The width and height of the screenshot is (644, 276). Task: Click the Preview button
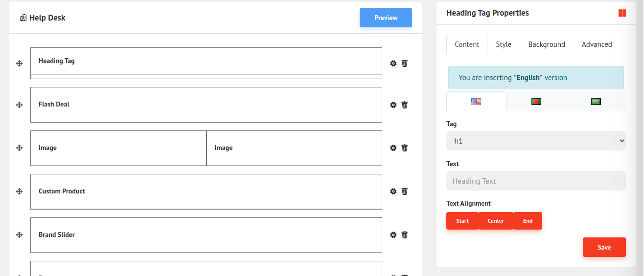point(386,18)
